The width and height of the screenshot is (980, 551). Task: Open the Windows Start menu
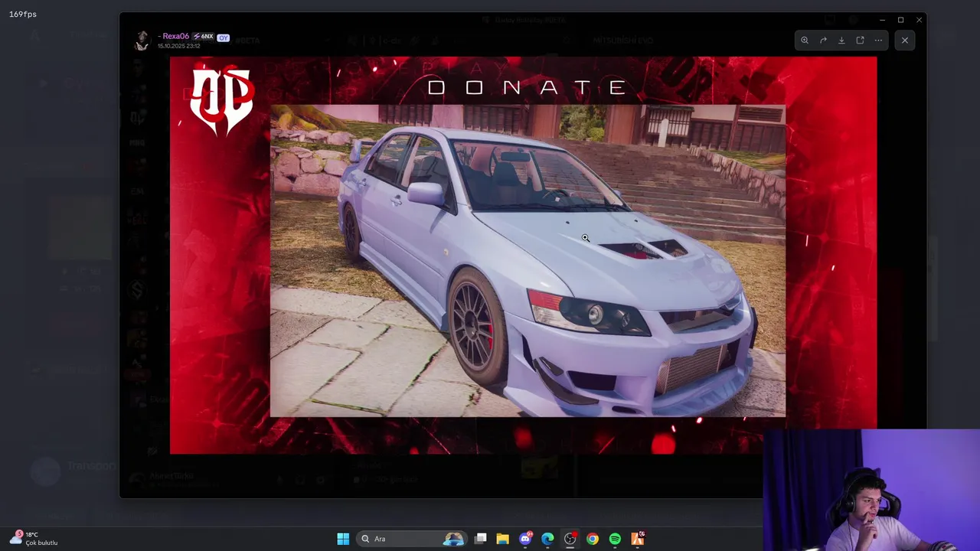343,539
